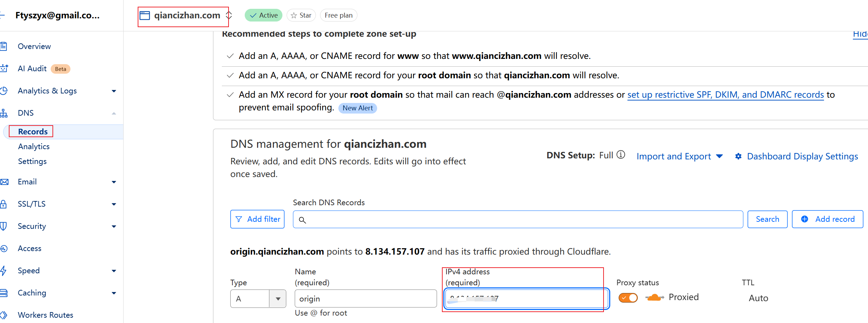Viewport: 868px width, 323px height.
Task: Click the Add record button
Action: pyautogui.click(x=827, y=219)
